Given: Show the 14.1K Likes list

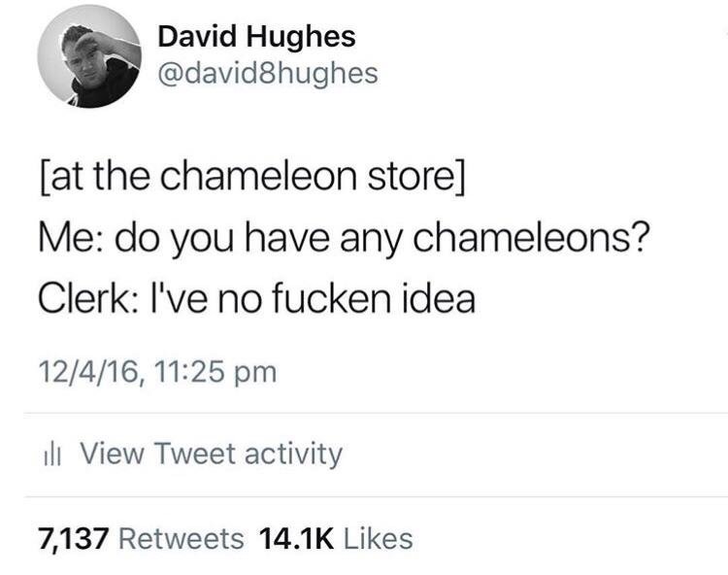Looking at the screenshot, I should [x=336, y=539].
